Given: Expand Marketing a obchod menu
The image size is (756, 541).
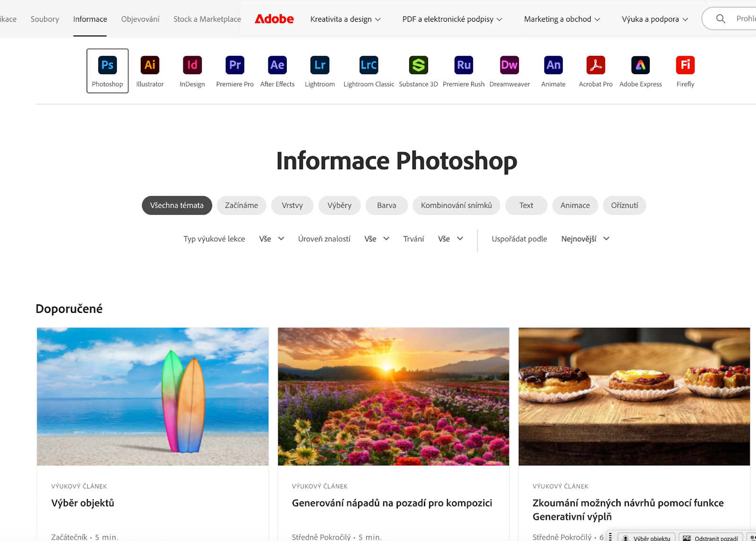Looking at the screenshot, I should [562, 19].
